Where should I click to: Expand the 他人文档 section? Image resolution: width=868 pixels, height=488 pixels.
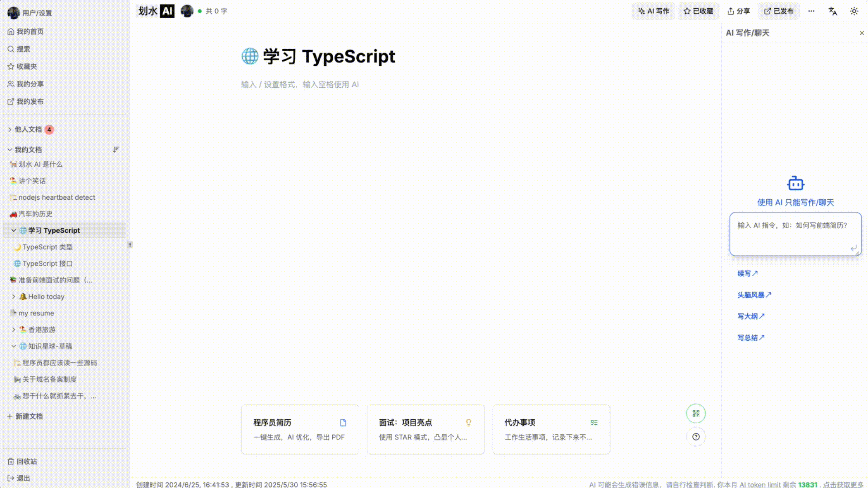tap(10, 129)
